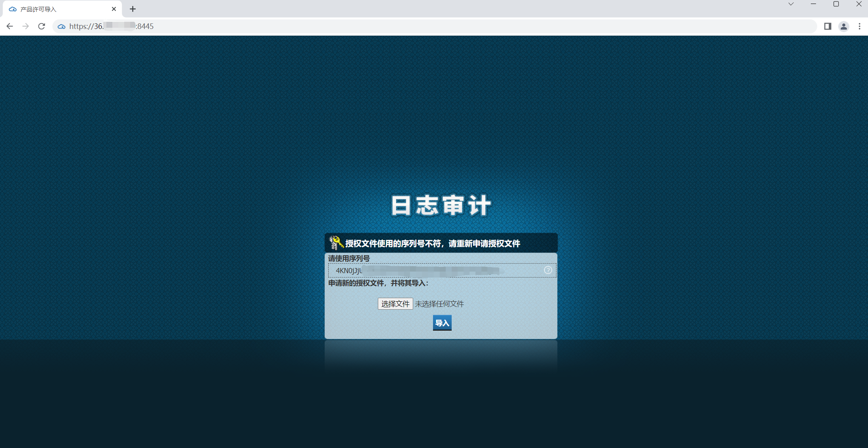868x448 pixels.
Task: Reload the license import page
Action: 41,26
